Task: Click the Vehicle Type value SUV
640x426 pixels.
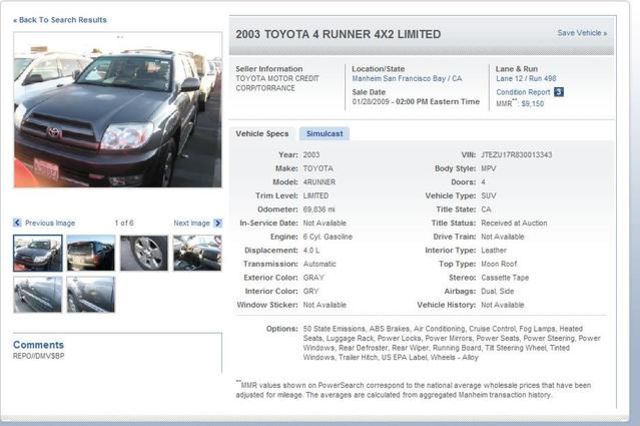Action: coord(489,196)
